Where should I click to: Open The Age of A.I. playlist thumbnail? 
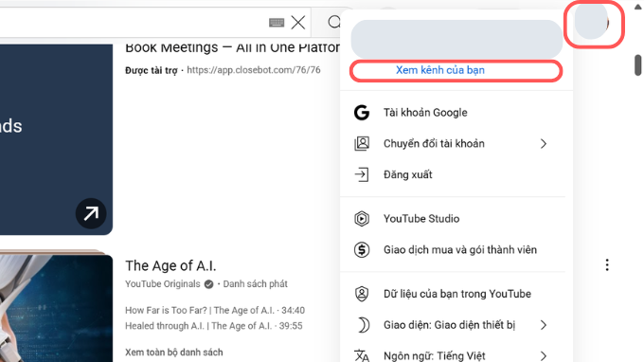pos(56,309)
